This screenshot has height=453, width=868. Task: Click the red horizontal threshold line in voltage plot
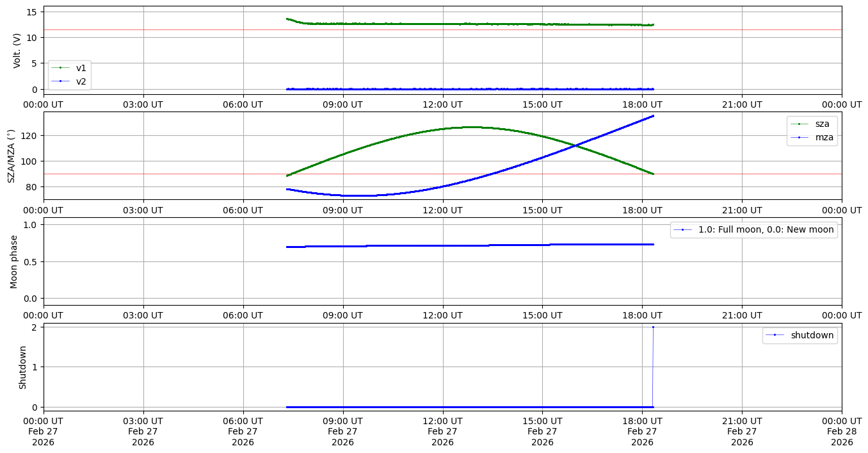[160, 29]
